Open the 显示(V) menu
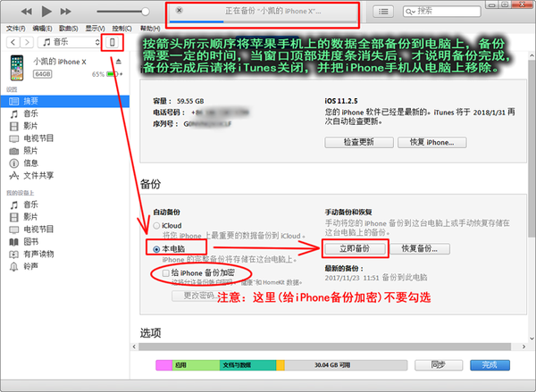 95,29
